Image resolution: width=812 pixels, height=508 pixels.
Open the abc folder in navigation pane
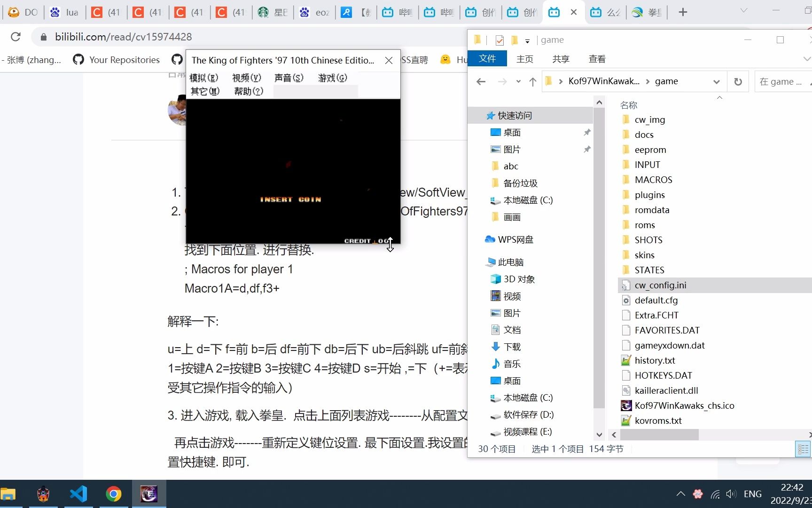511,166
